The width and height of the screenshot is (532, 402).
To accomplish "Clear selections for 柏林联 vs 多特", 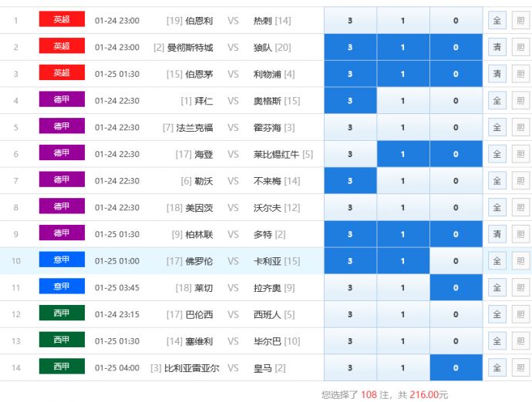I will 497,234.
